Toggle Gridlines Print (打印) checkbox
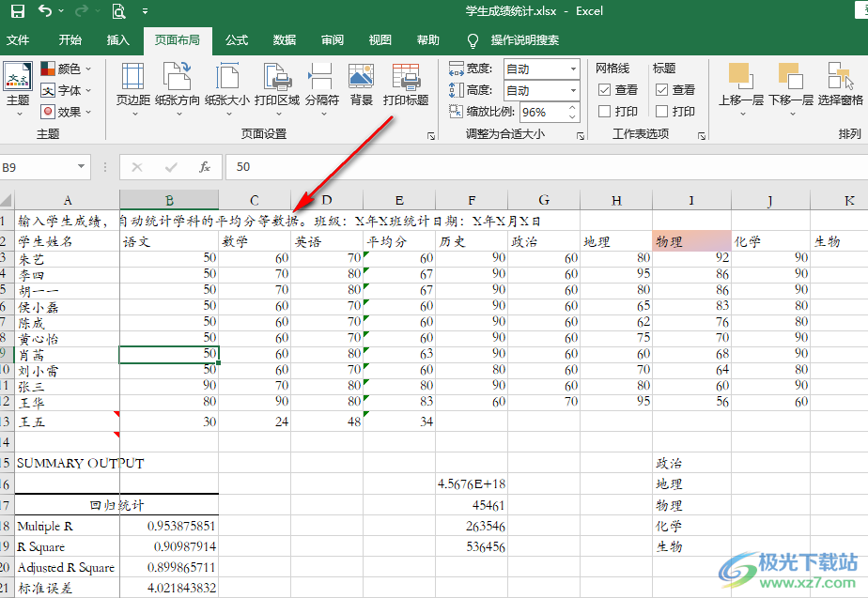Screen dimensions: 868x598 pyautogui.click(x=605, y=111)
